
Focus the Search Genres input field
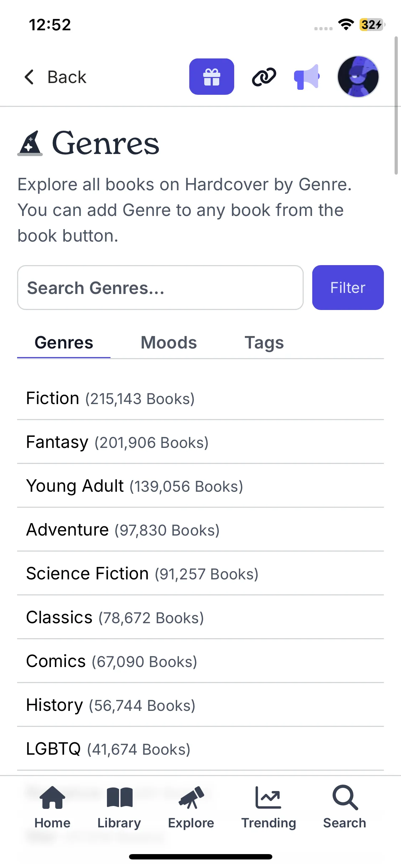coord(160,288)
